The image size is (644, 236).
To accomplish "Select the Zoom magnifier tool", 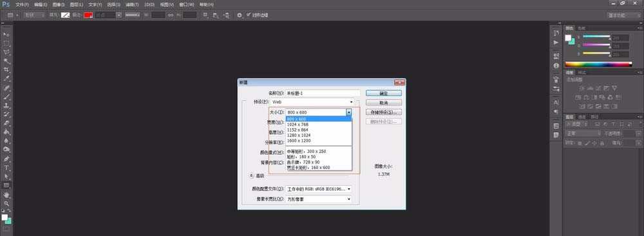I will click(6, 202).
